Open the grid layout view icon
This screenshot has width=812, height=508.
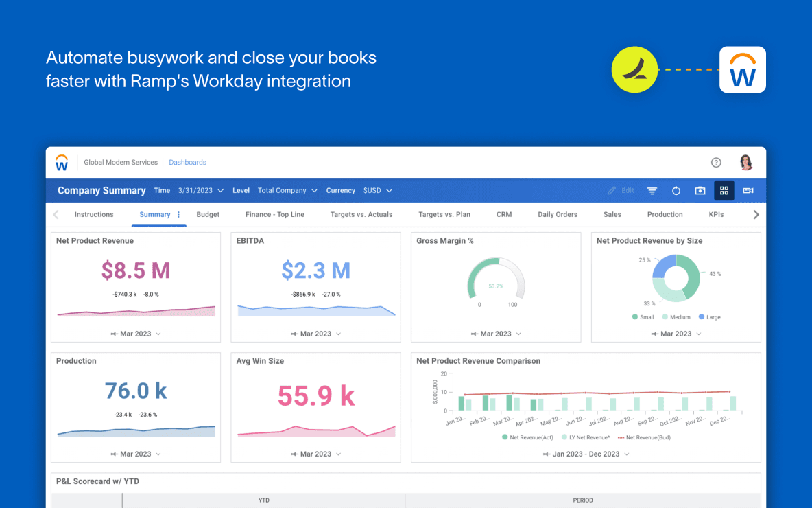(724, 190)
